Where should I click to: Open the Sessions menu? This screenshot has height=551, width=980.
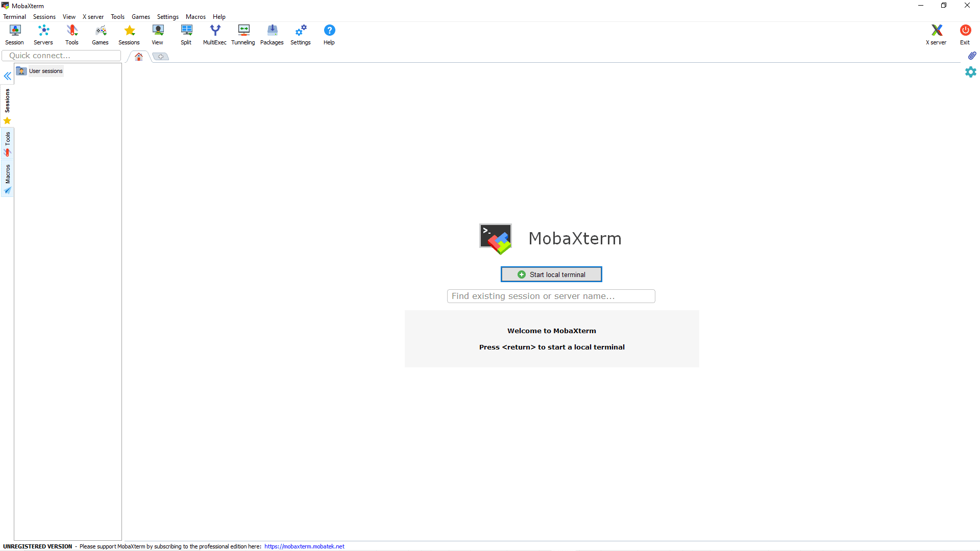pyautogui.click(x=44, y=17)
